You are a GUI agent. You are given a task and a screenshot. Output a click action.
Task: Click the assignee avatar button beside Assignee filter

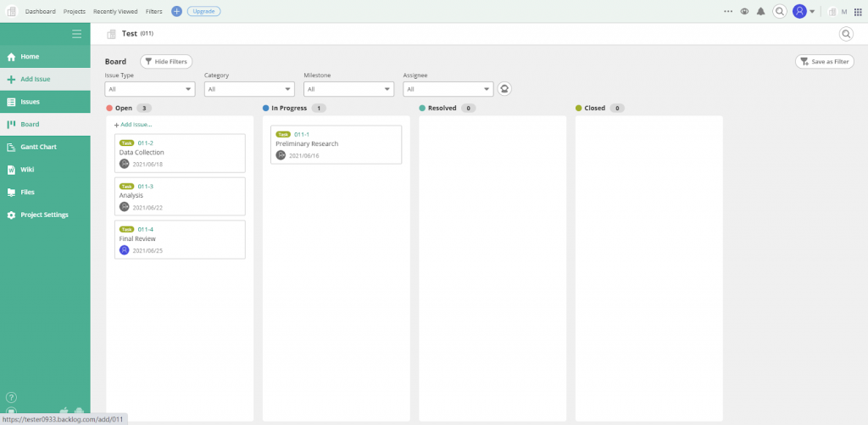coord(504,89)
